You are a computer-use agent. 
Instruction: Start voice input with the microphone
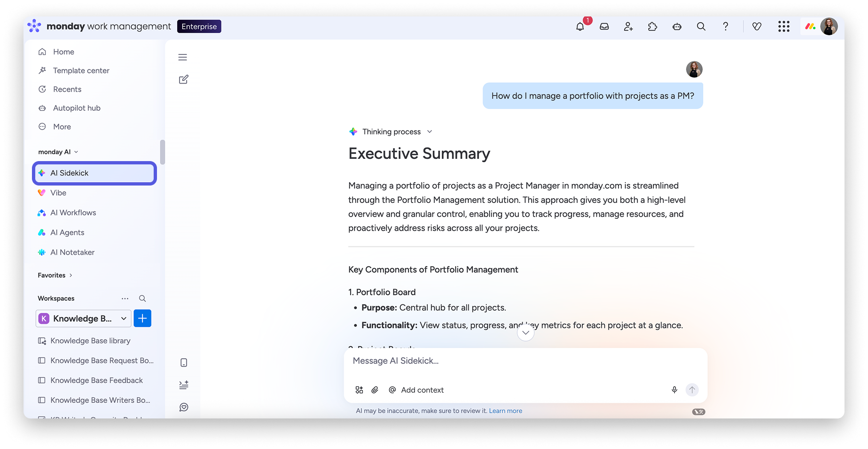(x=674, y=390)
